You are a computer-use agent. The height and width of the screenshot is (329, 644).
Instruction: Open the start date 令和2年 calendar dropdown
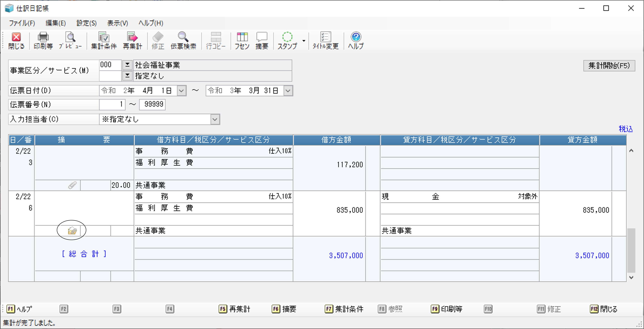click(181, 91)
